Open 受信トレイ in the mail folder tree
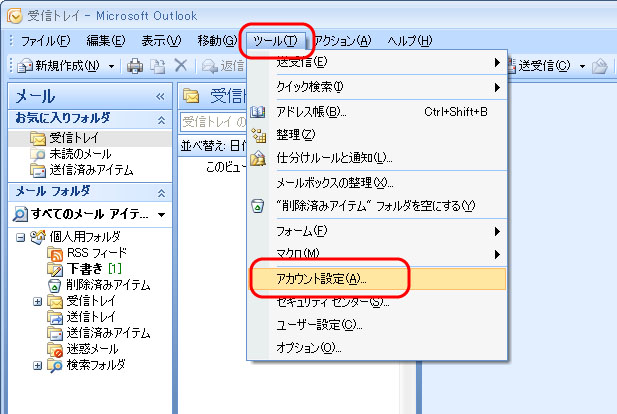The height and width of the screenshot is (414, 617). pyautogui.click(x=91, y=301)
